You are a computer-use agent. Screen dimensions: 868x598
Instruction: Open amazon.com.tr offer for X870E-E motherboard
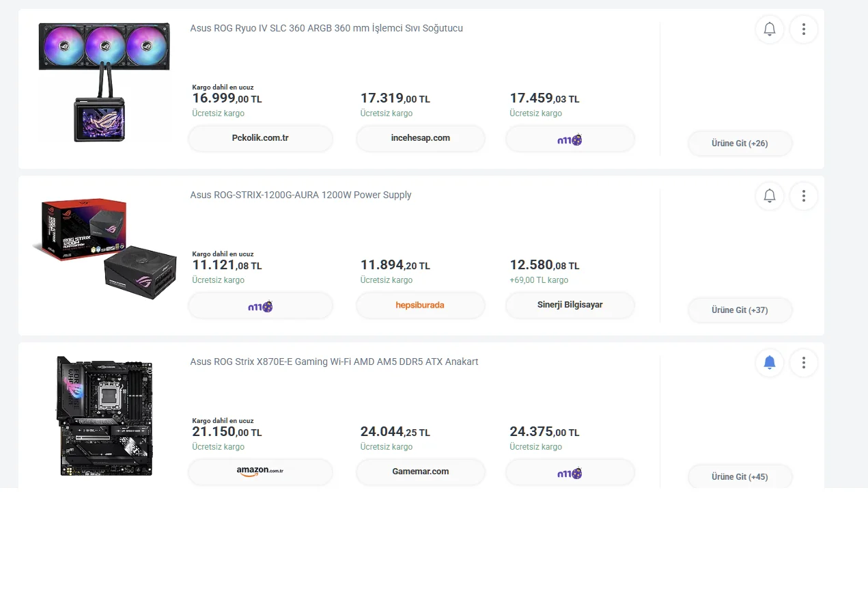[260, 472]
